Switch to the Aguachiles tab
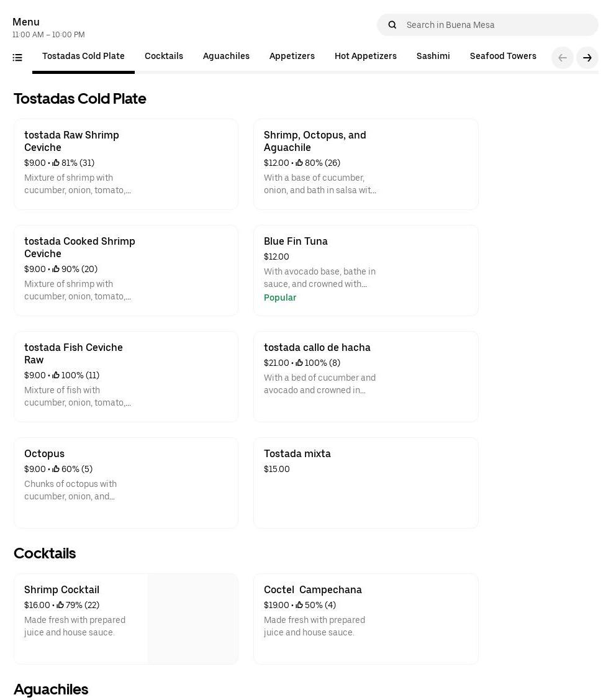 [x=226, y=57]
